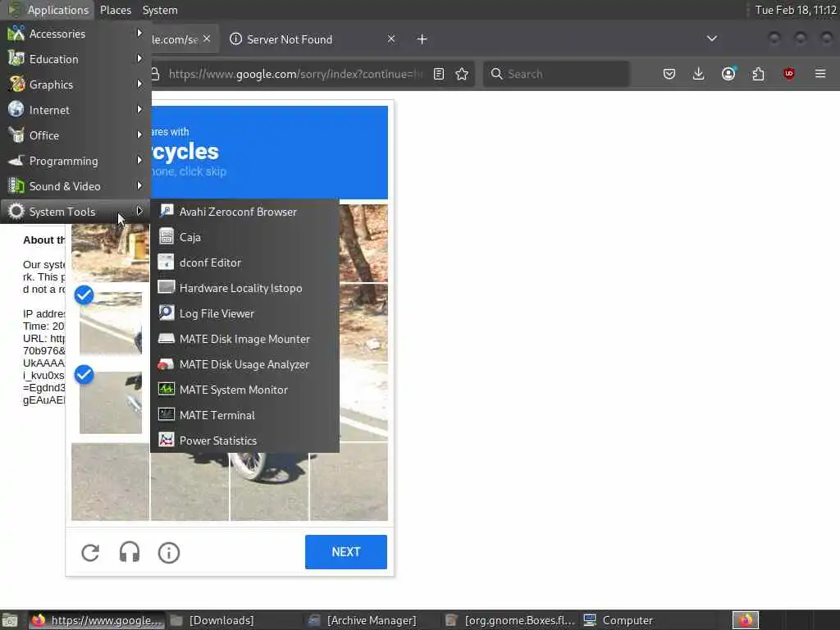The width and height of the screenshot is (840, 630).
Task: Open the Applications menu in the panel
Action: (48, 10)
